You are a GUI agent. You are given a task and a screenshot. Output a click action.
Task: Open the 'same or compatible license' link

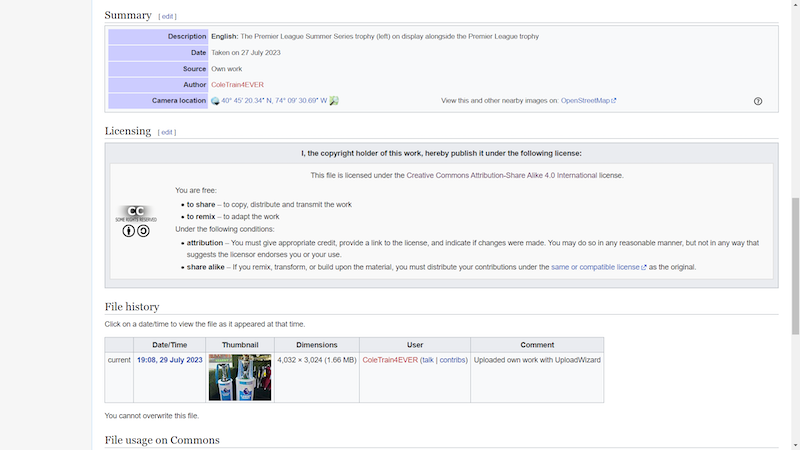(x=595, y=267)
